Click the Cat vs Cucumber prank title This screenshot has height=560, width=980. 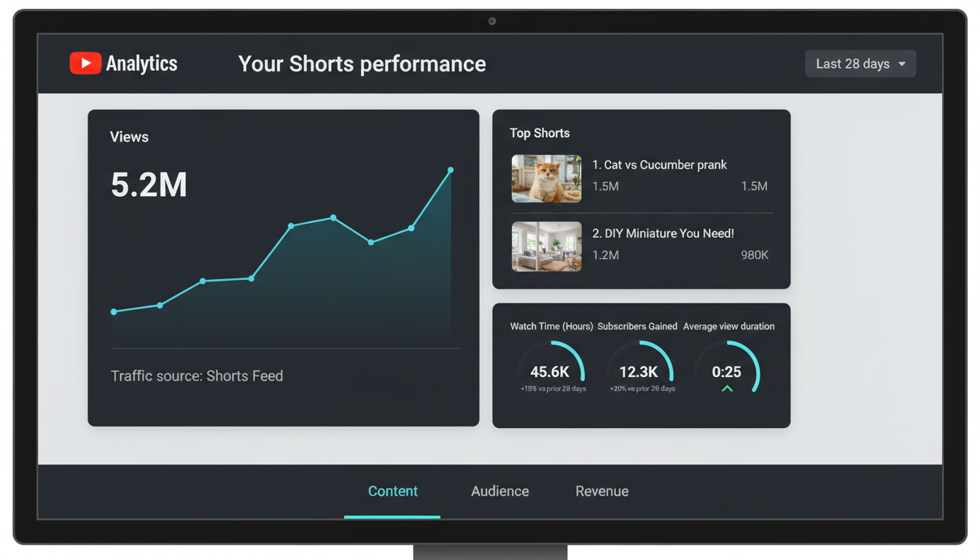tap(659, 165)
